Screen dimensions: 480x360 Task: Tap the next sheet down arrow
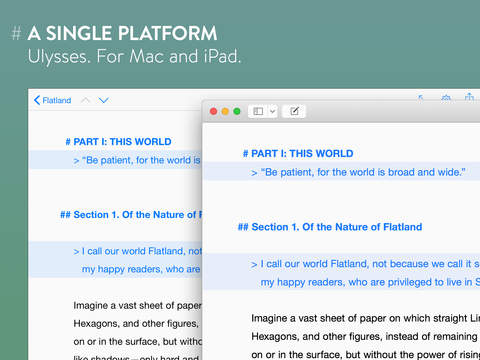pyautogui.click(x=104, y=100)
